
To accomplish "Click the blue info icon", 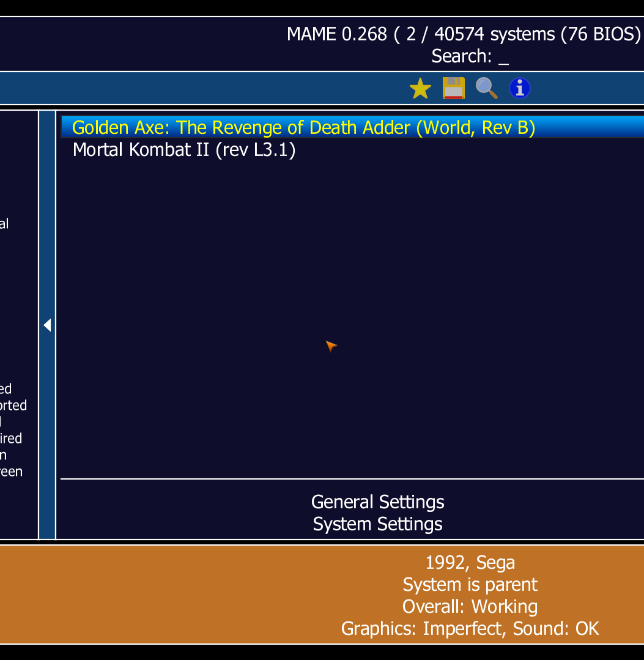I will pos(519,89).
